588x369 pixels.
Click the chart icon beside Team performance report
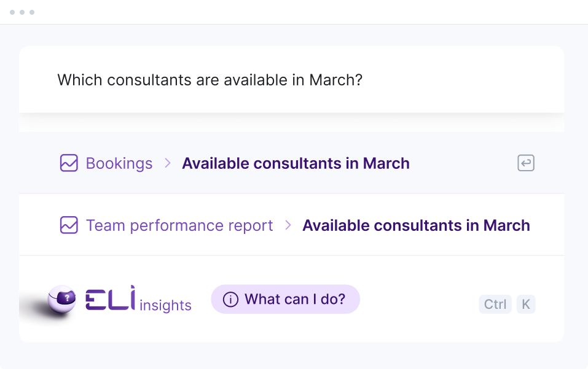[x=69, y=225]
